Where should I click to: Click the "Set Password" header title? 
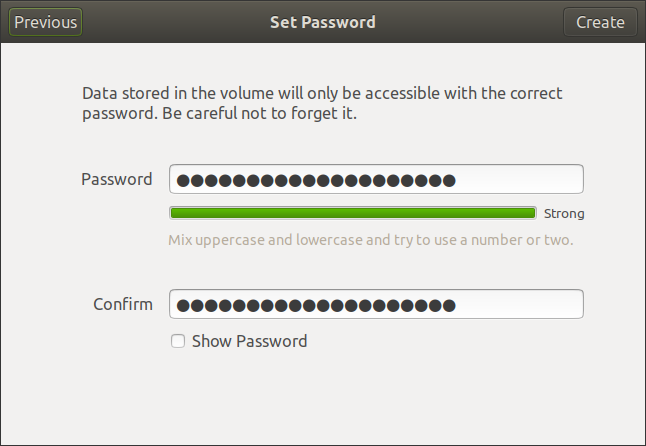tap(322, 22)
